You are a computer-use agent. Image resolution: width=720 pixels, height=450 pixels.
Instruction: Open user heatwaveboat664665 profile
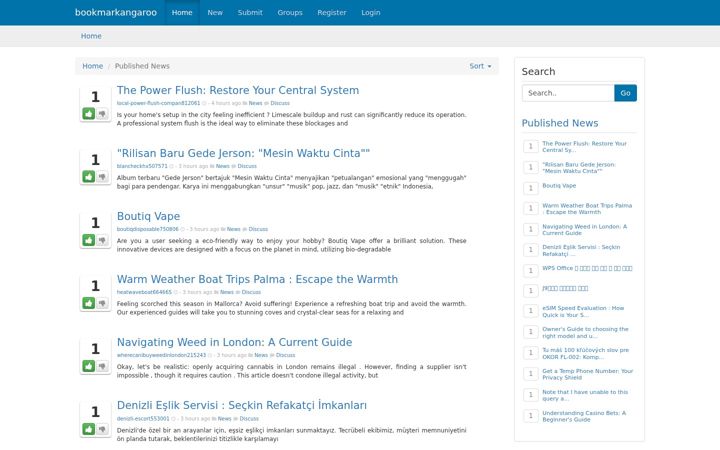pyautogui.click(x=144, y=292)
